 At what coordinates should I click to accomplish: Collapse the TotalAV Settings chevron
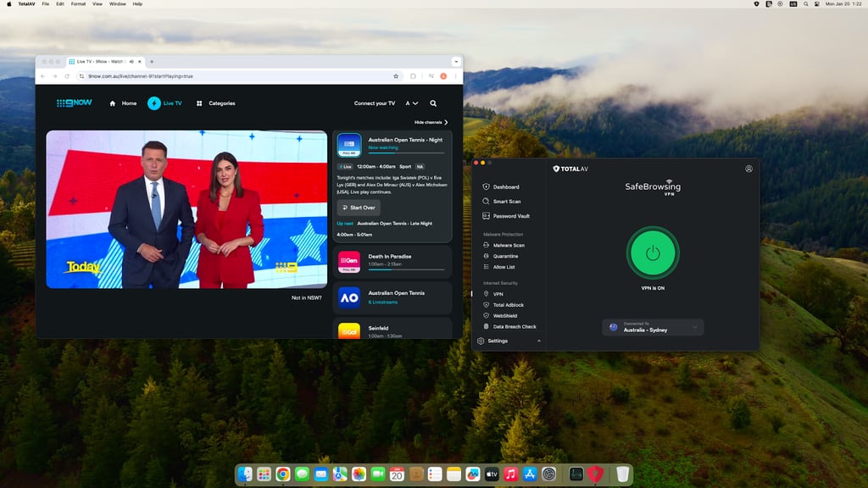pos(538,341)
